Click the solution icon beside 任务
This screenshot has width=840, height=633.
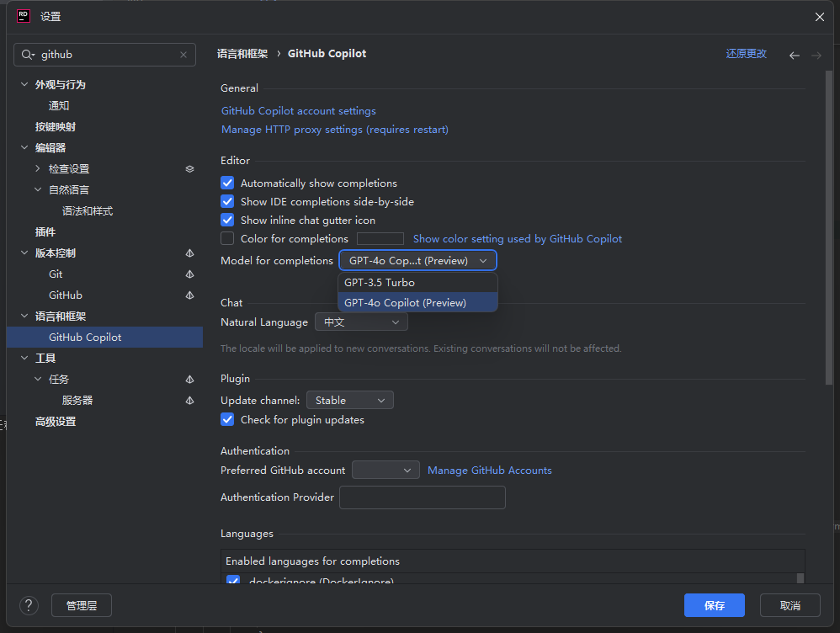click(x=189, y=380)
